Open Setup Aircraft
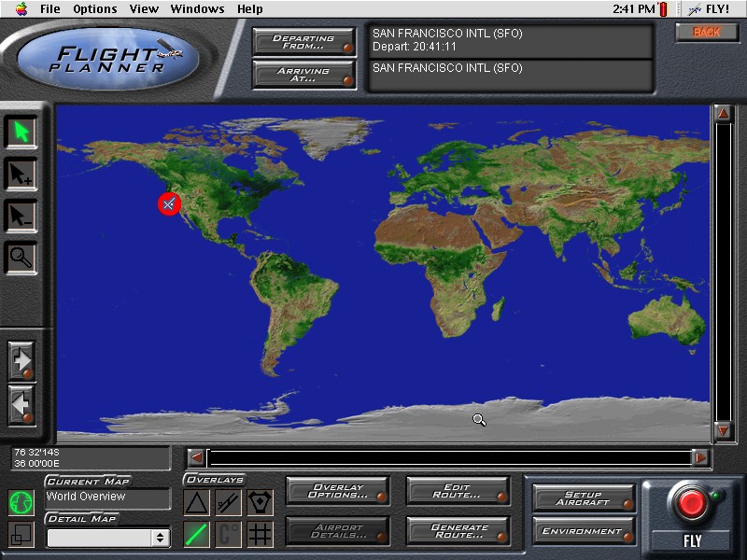Screen dimensions: 747x560 point(584,498)
